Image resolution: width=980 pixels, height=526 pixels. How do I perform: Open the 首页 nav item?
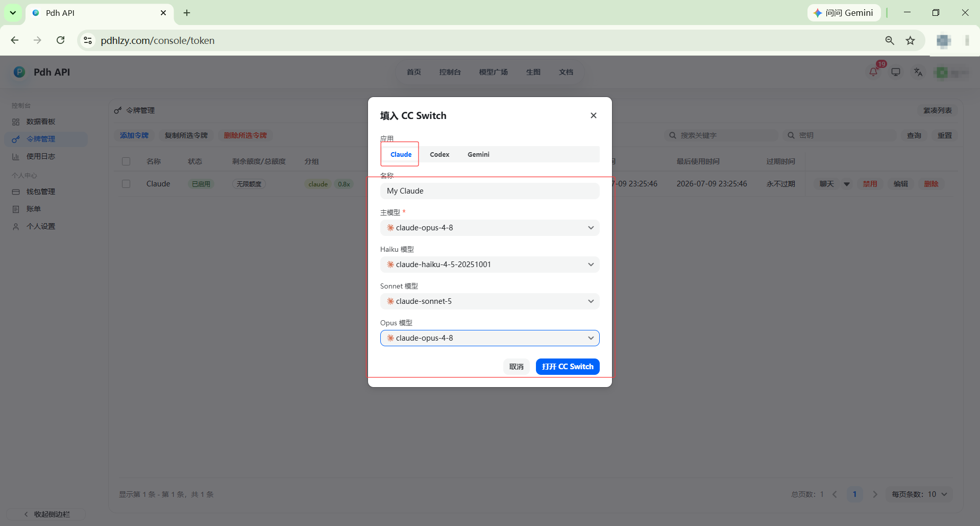(x=414, y=72)
